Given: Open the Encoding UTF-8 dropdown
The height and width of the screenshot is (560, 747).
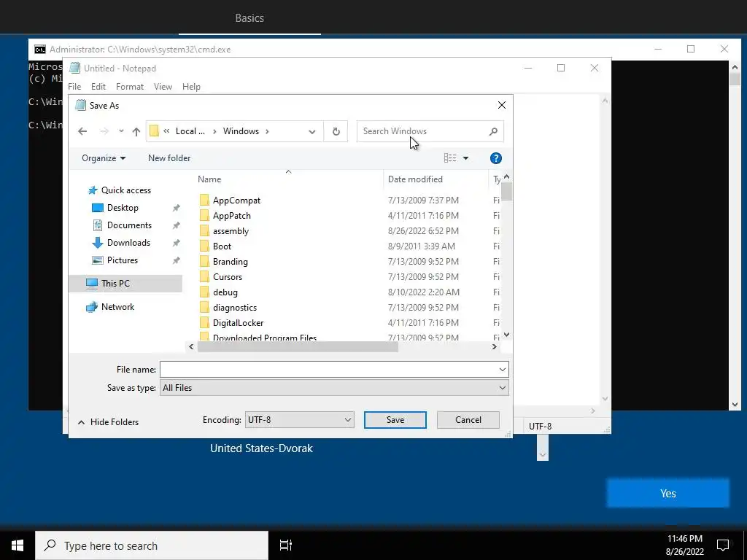Looking at the screenshot, I should point(299,419).
